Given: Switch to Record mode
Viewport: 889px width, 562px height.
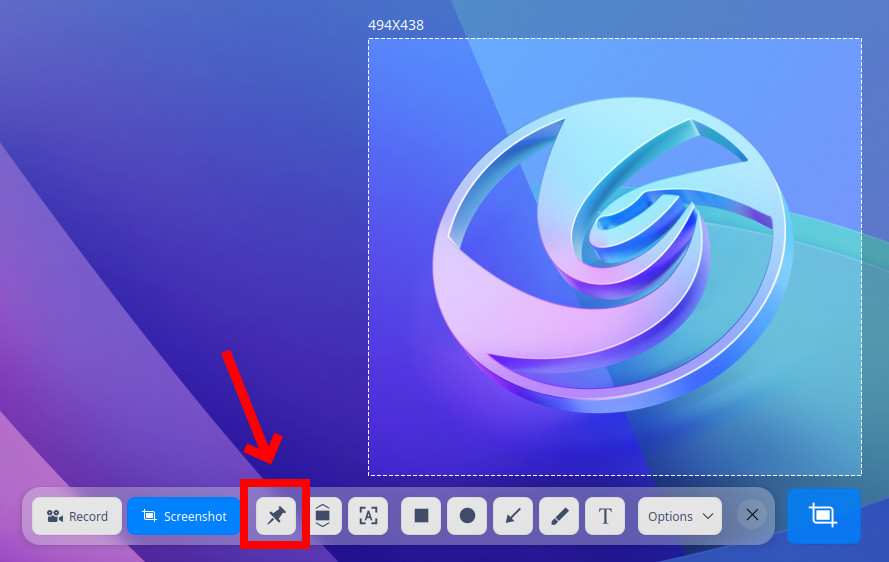Looking at the screenshot, I should [x=77, y=516].
